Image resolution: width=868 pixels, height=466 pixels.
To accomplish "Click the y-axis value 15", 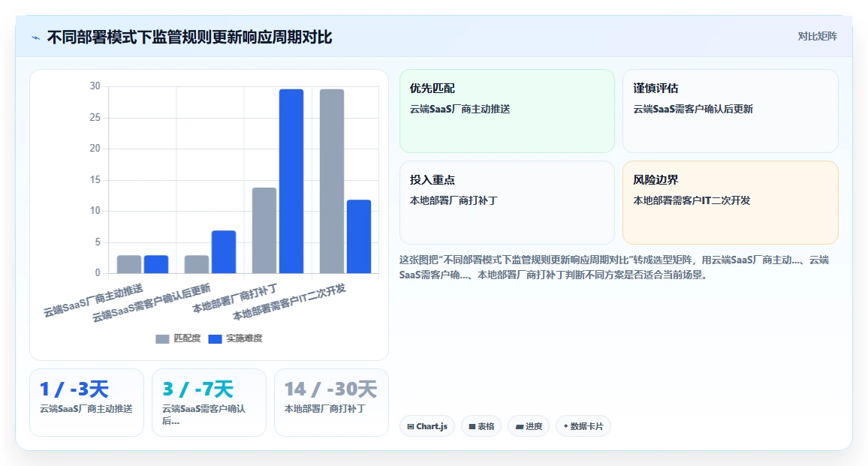I will [95, 180].
